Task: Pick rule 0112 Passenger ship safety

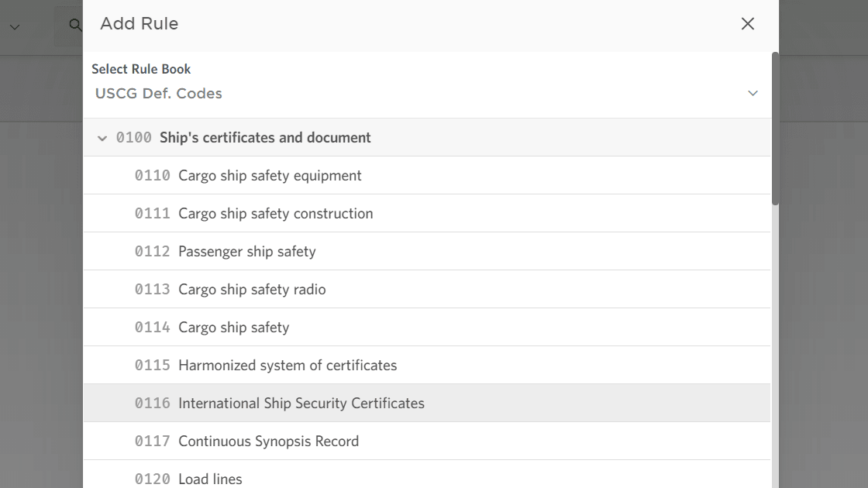Action: [x=246, y=252]
